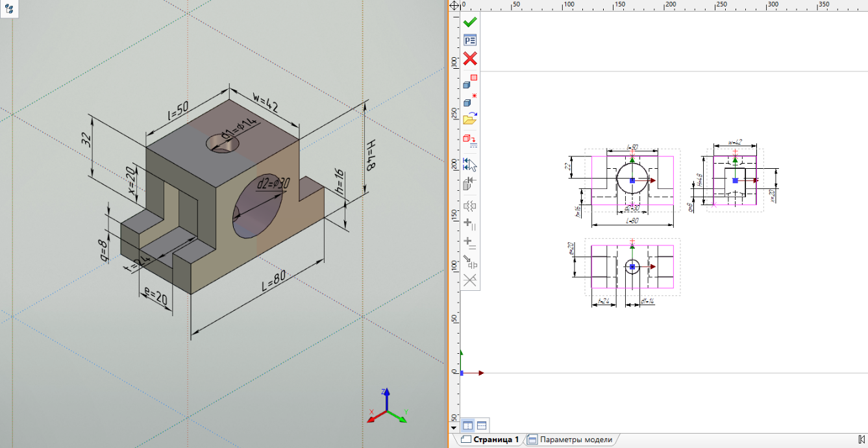Select the e=20 dimension in the 2D top view

(x=571, y=248)
